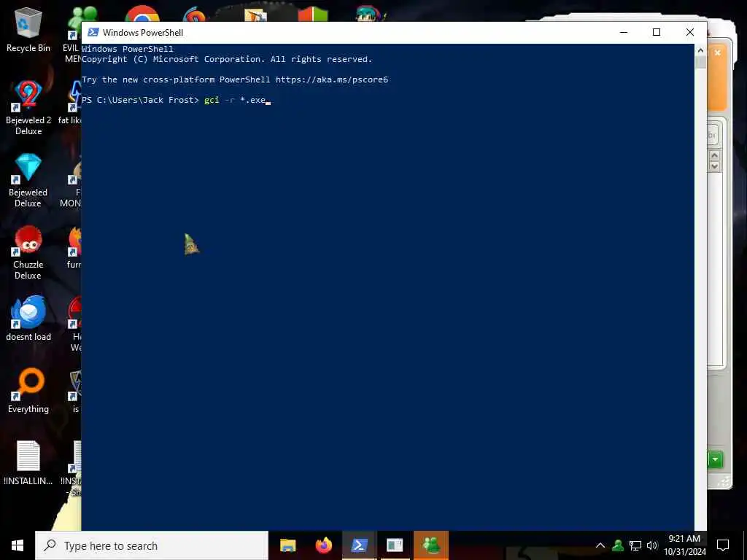The height and width of the screenshot is (560, 747).
Task: Select the !INSTALLIN... text file icon
Action: 28,463
